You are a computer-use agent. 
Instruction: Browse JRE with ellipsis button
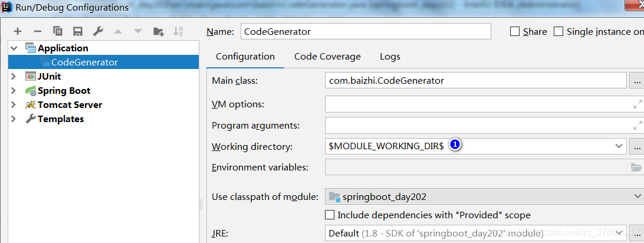pyautogui.click(x=636, y=234)
